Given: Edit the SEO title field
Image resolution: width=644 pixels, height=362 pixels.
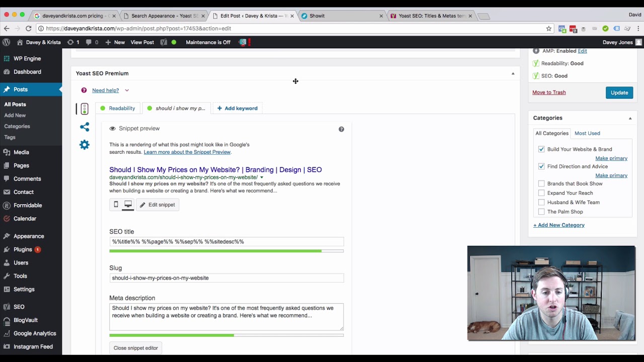Looking at the screenshot, I should [x=226, y=242].
